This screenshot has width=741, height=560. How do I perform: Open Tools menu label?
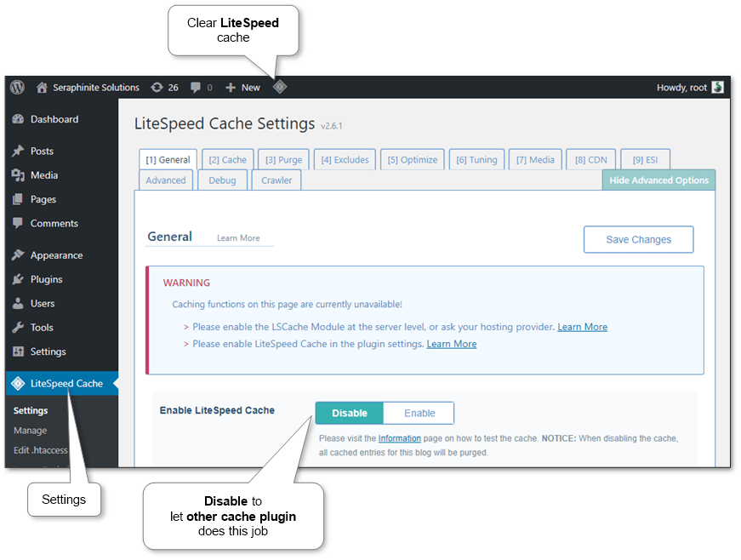click(42, 328)
